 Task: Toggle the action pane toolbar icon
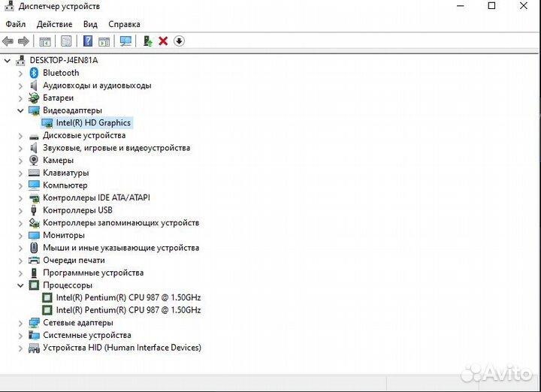pos(104,41)
